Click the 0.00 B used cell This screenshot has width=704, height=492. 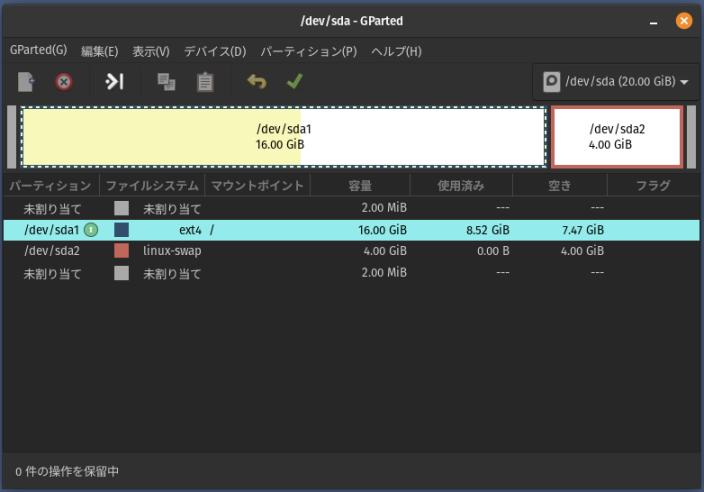tap(493, 250)
